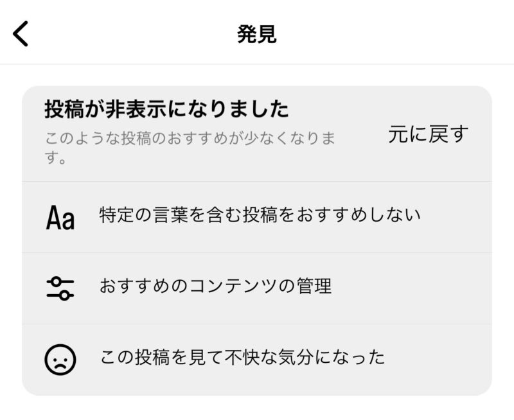Image resolution: width=514 pixels, height=420 pixels.
Task: Tap the Aa text icon
Action: [x=60, y=218]
